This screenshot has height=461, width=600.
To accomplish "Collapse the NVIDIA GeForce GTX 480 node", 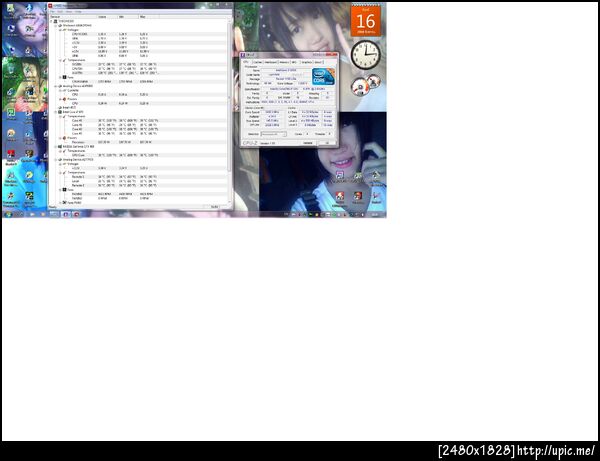I will (x=56, y=147).
